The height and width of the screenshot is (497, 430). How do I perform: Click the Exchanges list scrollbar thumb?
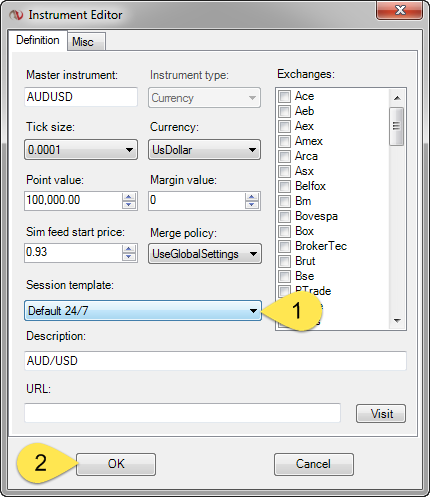tap(397, 126)
